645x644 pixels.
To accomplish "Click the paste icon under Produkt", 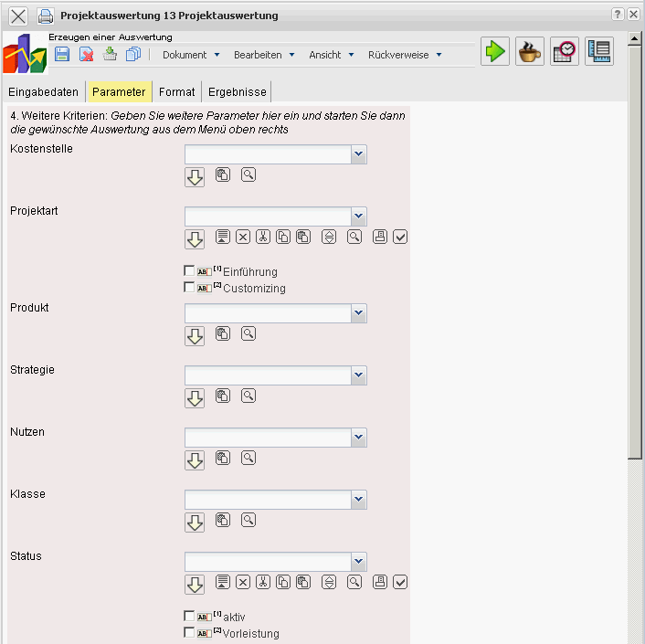I will coord(223,333).
